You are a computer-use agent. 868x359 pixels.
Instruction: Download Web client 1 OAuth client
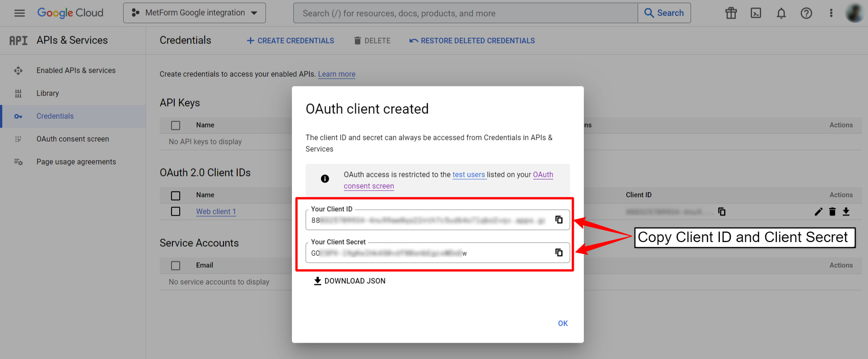[x=846, y=211]
